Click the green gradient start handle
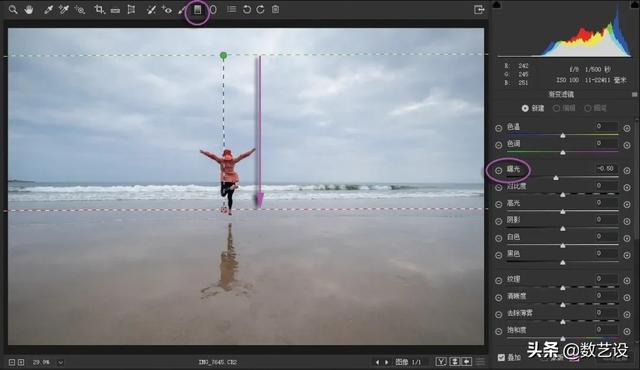Screen dimensions: 640x370 click(223, 55)
